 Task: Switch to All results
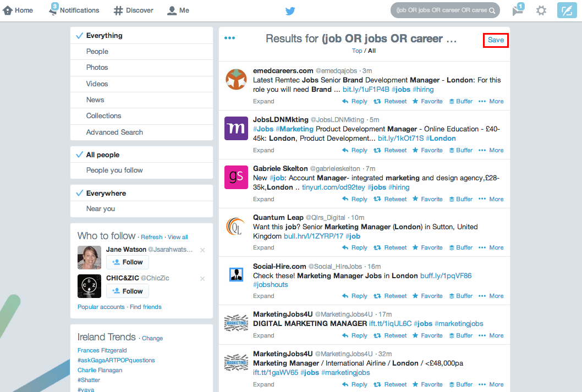pyautogui.click(x=371, y=51)
